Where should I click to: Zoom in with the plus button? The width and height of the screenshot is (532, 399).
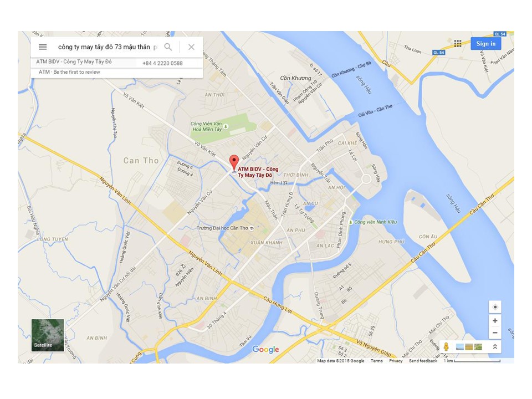[x=495, y=321]
